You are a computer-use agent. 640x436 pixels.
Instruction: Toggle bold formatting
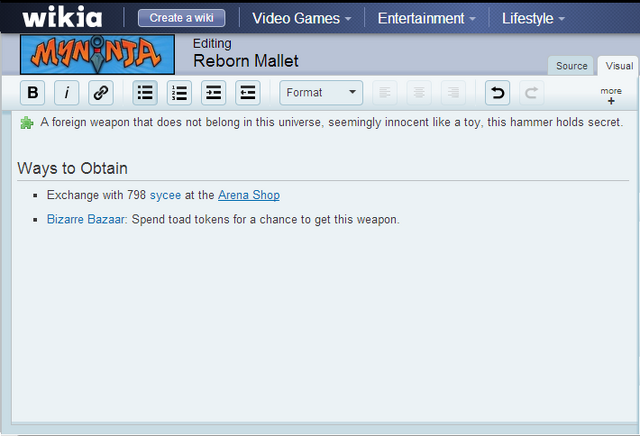pos(33,93)
